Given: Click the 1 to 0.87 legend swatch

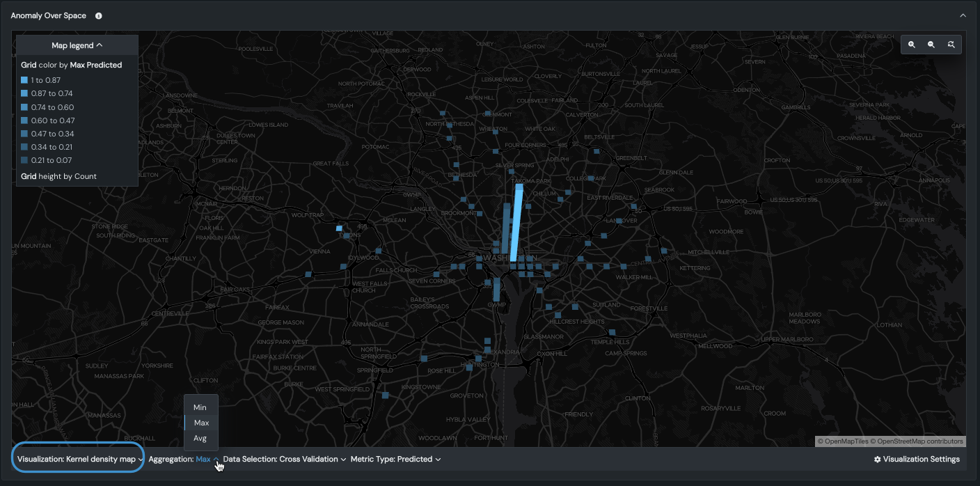Looking at the screenshot, I should tap(24, 80).
